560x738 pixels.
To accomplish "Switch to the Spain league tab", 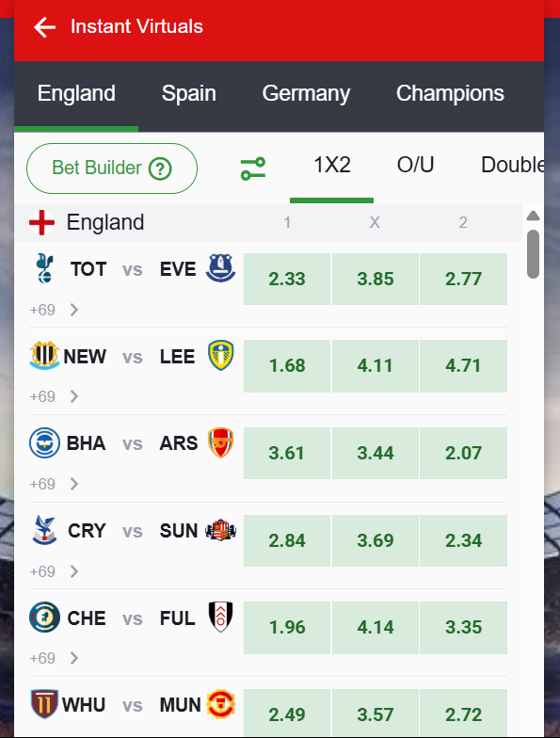I will (188, 93).
